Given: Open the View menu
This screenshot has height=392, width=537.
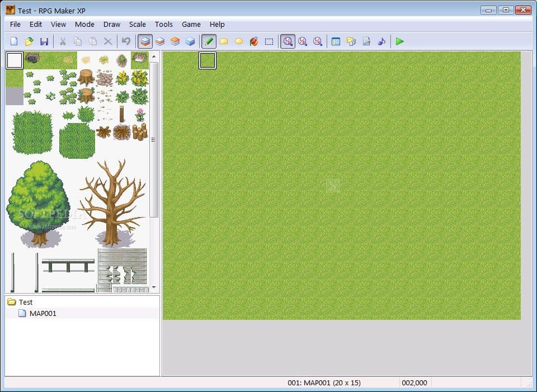Looking at the screenshot, I should pos(58,24).
